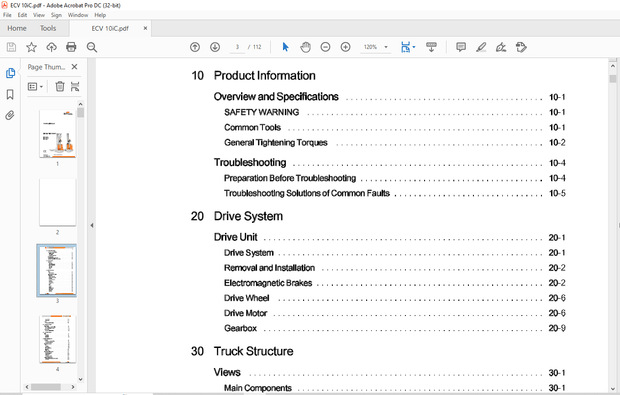Click document scrollbar down arrow
620x395 pixels.
tap(613, 388)
